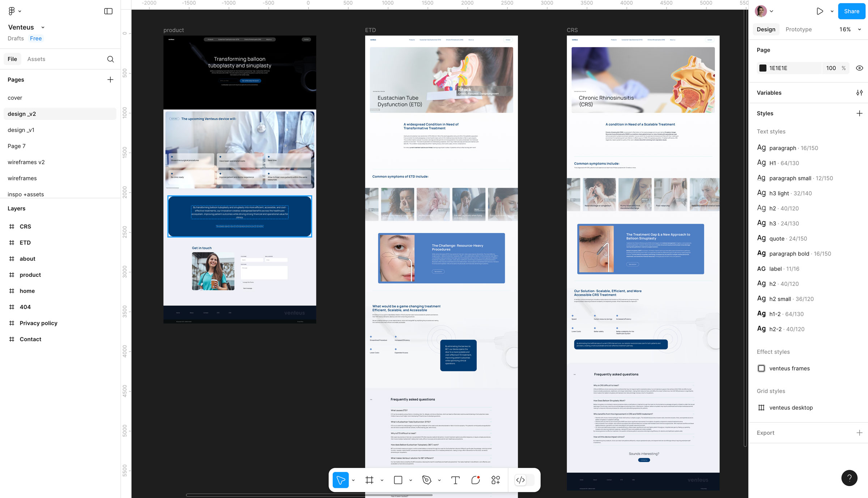Select the Text tool
The width and height of the screenshot is (868, 498).
coord(455,480)
